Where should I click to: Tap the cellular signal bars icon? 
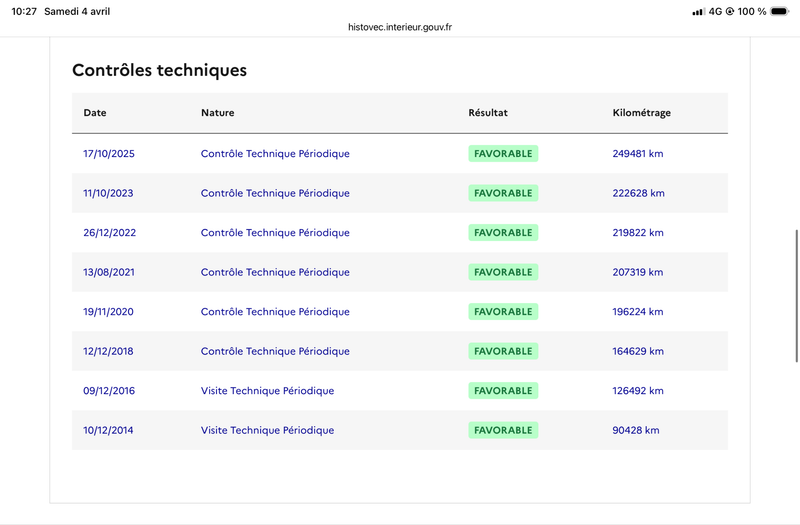point(698,11)
